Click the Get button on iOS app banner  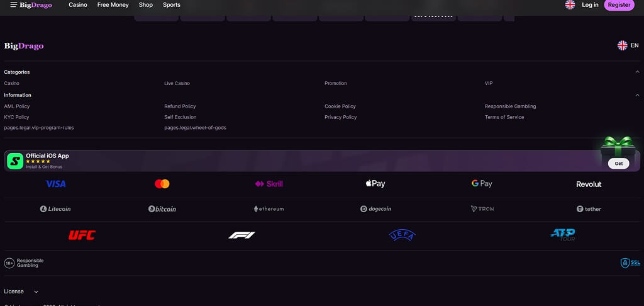tap(619, 163)
